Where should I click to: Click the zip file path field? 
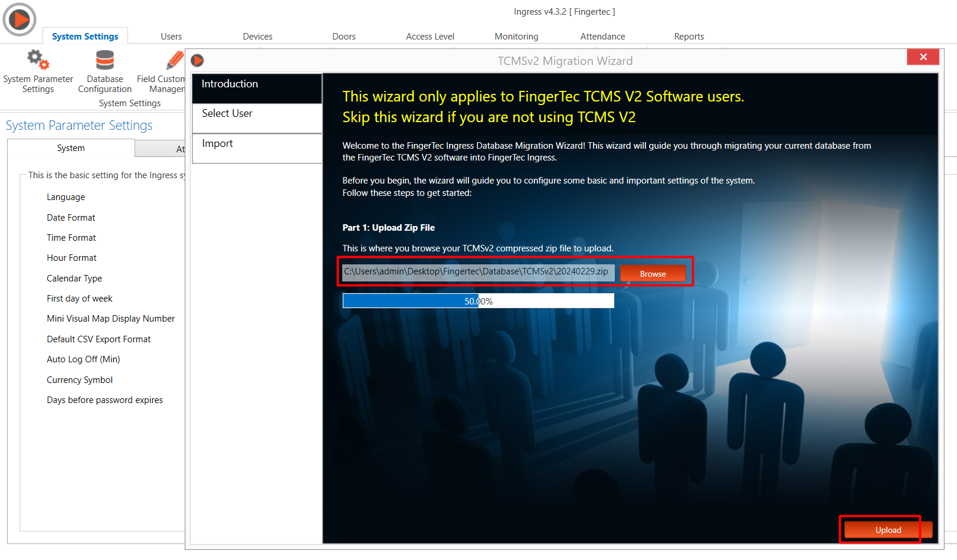pyautogui.click(x=479, y=272)
